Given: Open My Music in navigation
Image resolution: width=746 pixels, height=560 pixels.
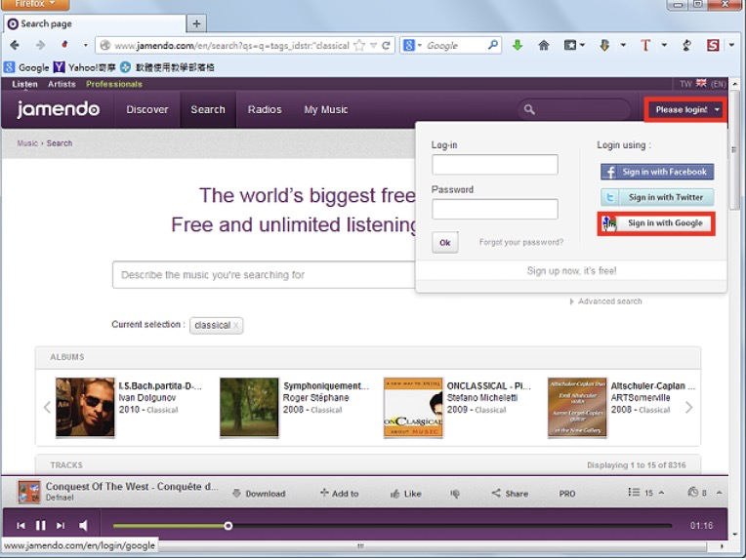Looking at the screenshot, I should pos(326,110).
